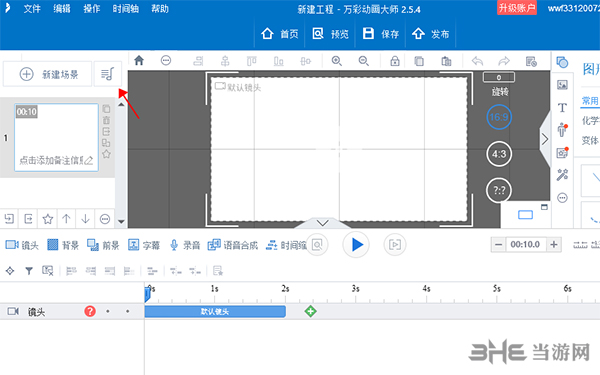This screenshot has width=600, height=375.
Task: Select the custom ?:? aspect ratio
Action: click(x=499, y=190)
